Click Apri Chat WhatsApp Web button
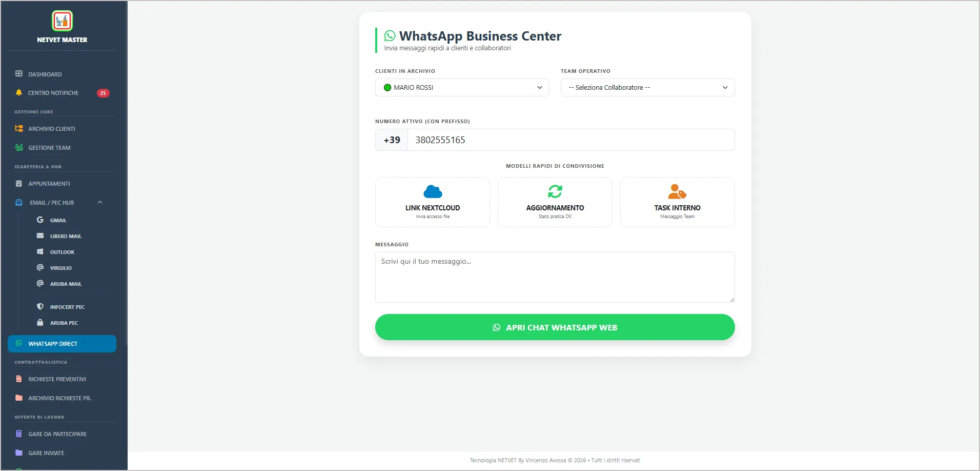The height and width of the screenshot is (471, 980). 555,327
